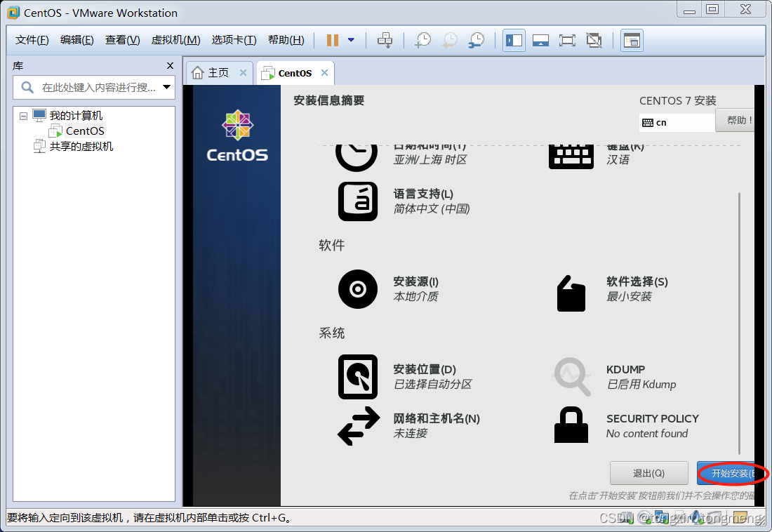
Task: Switch to the 主页 tab
Action: (218, 73)
